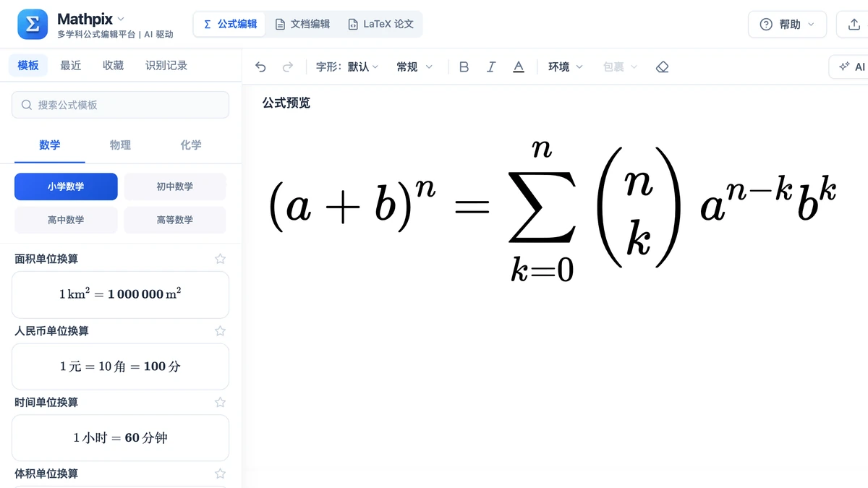Insert the 1 km² area conversion template
Viewport: 868px width, 488px height.
(120, 295)
